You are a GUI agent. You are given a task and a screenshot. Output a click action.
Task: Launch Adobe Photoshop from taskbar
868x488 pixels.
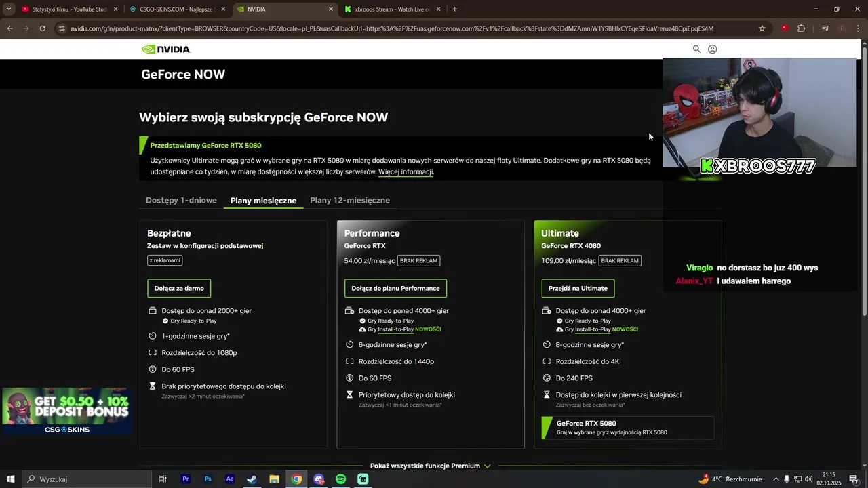coord(208,479)
